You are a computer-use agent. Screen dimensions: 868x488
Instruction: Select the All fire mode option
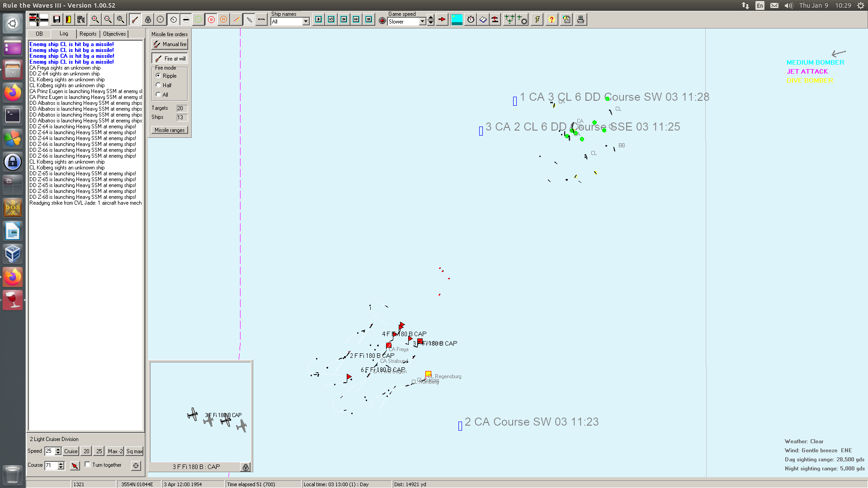[x=158, y=94]
